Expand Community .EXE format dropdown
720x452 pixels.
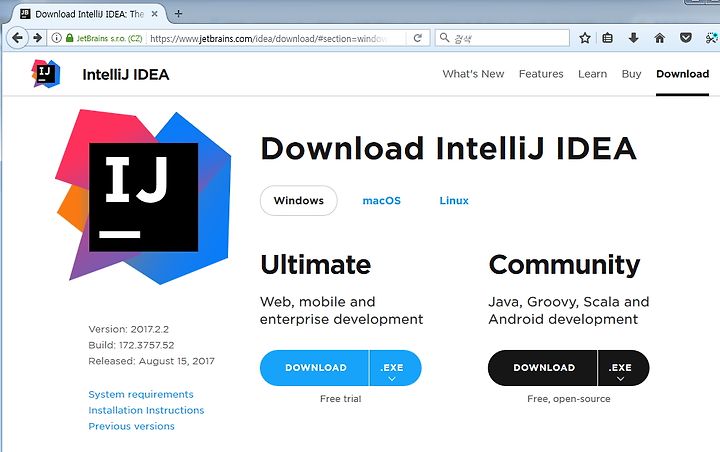point(623,368)
